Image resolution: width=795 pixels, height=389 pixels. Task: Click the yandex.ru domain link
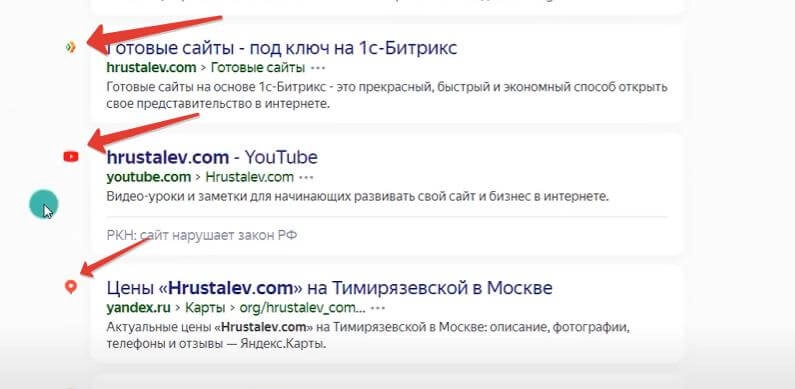click(138, 308)
